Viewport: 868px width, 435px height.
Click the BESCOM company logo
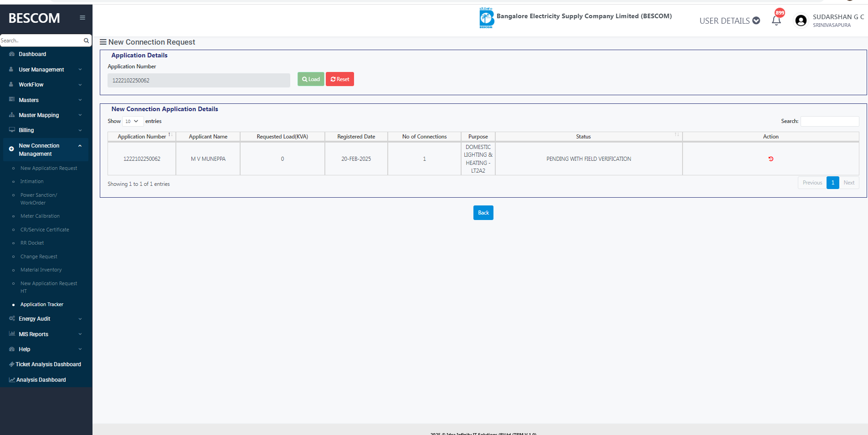pyautogui.click(x=486, y=18)
